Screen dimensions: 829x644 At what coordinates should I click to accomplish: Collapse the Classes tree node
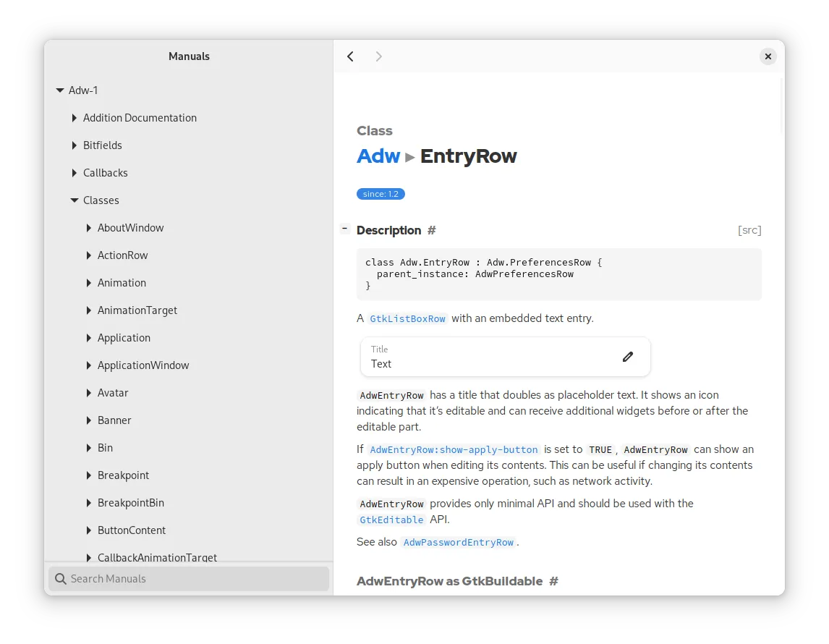coord(75,200)
